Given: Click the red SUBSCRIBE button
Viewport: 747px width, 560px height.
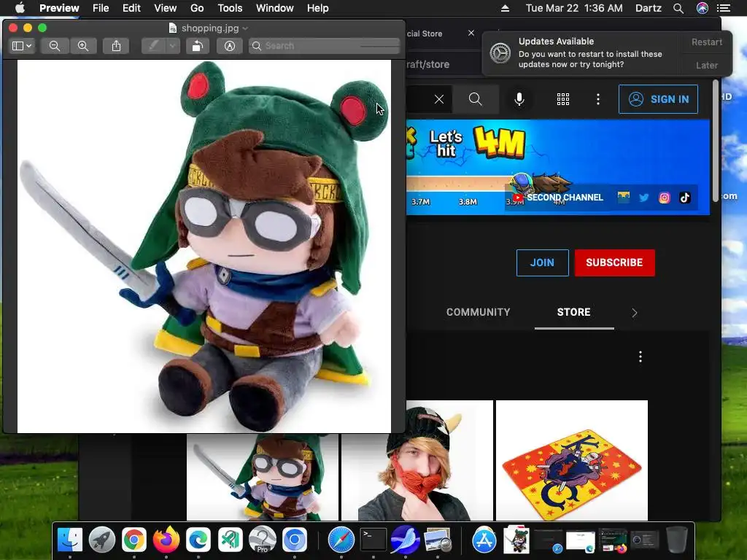Looking at the screenshot, I should point(614,262).
